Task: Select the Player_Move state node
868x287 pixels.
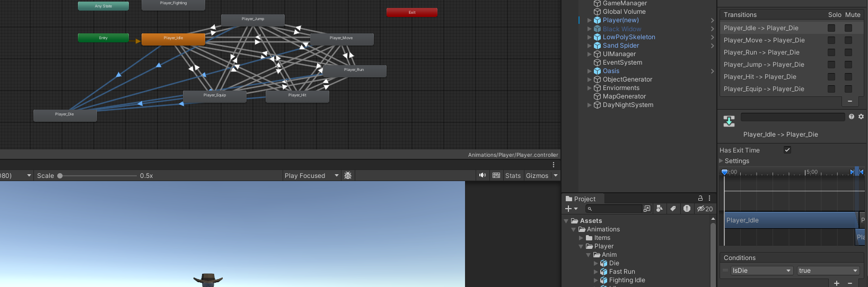Action: click(x=341, y=39)
